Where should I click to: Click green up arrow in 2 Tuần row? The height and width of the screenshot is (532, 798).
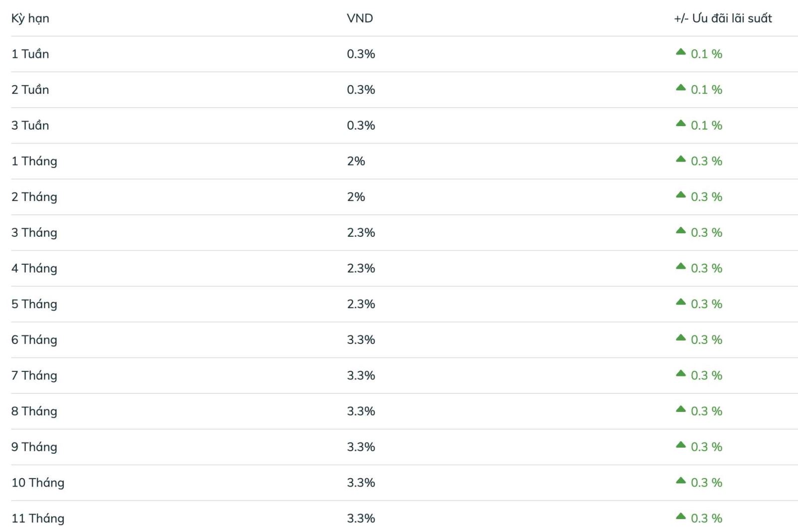(680, 88)
